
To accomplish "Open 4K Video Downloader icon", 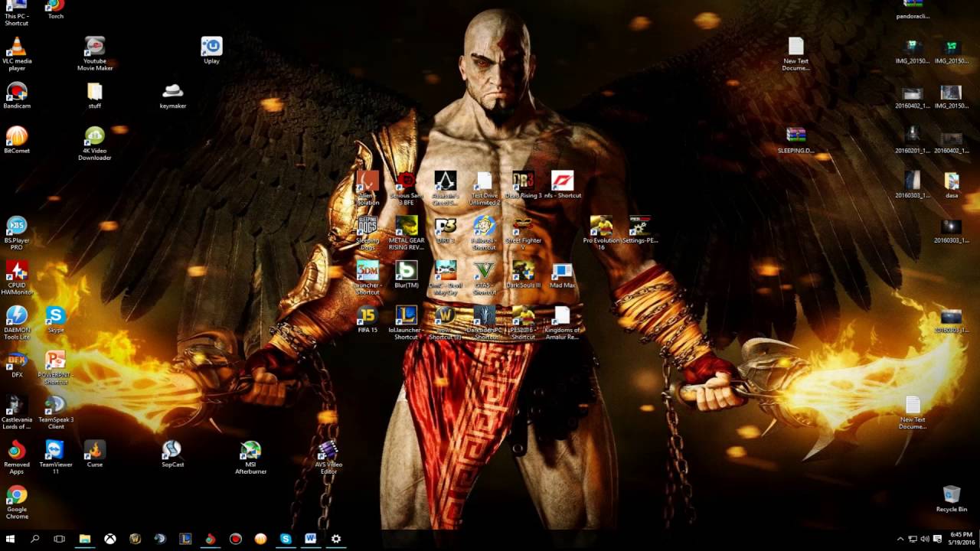I will tap(95, 144).
